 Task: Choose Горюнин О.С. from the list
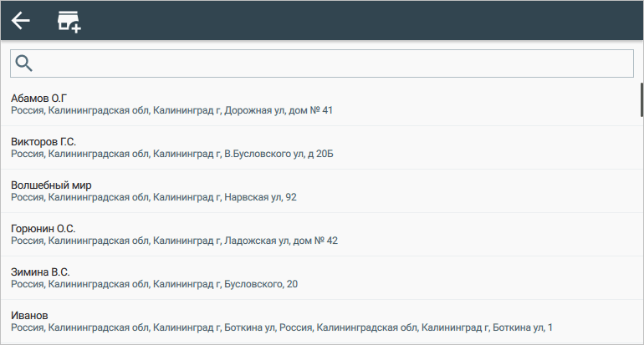tap(43, 228)
